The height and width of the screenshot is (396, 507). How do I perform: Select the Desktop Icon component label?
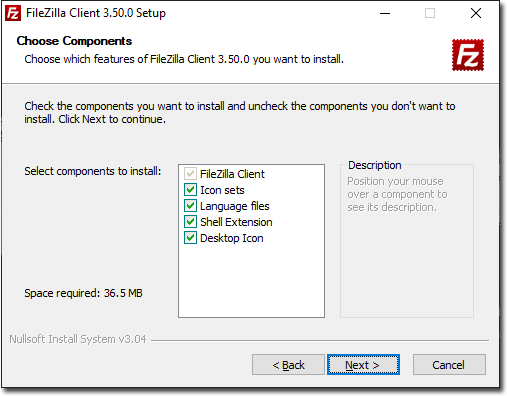232,238
